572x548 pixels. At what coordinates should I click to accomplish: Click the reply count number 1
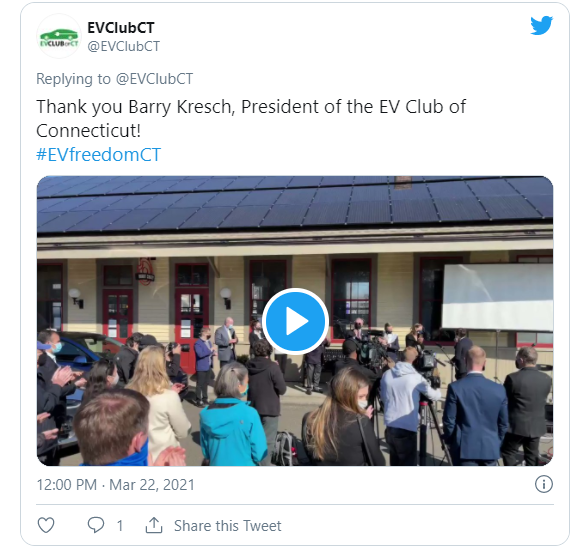click(x=120, y=526)
